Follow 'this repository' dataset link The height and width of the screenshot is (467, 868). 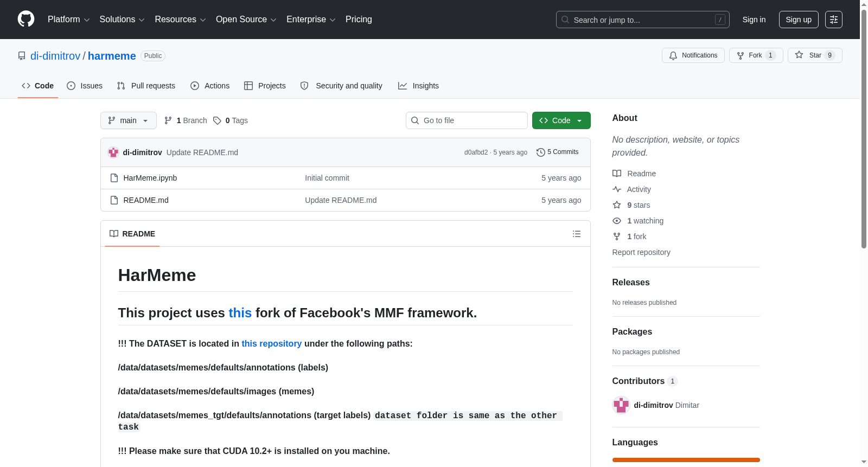[x=272, y=344]
